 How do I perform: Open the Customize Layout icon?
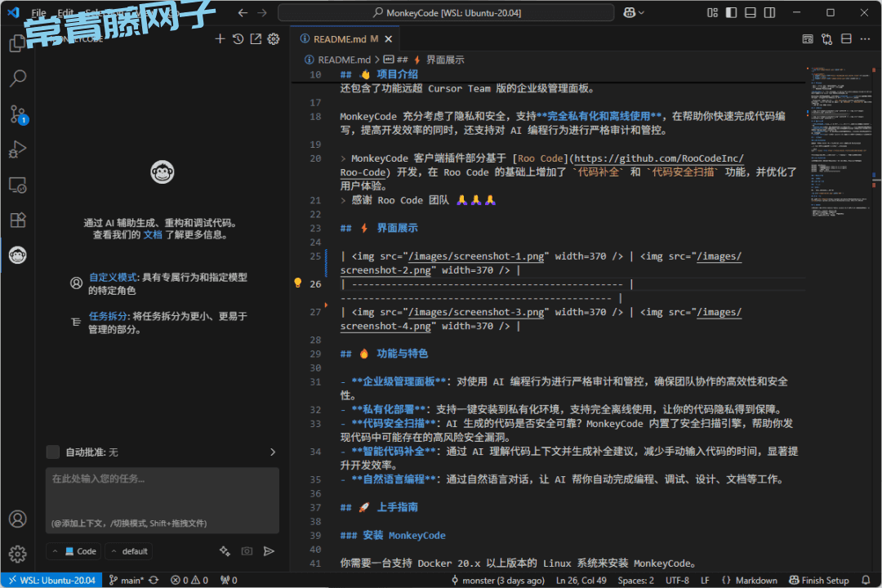(x=712, y=12)
